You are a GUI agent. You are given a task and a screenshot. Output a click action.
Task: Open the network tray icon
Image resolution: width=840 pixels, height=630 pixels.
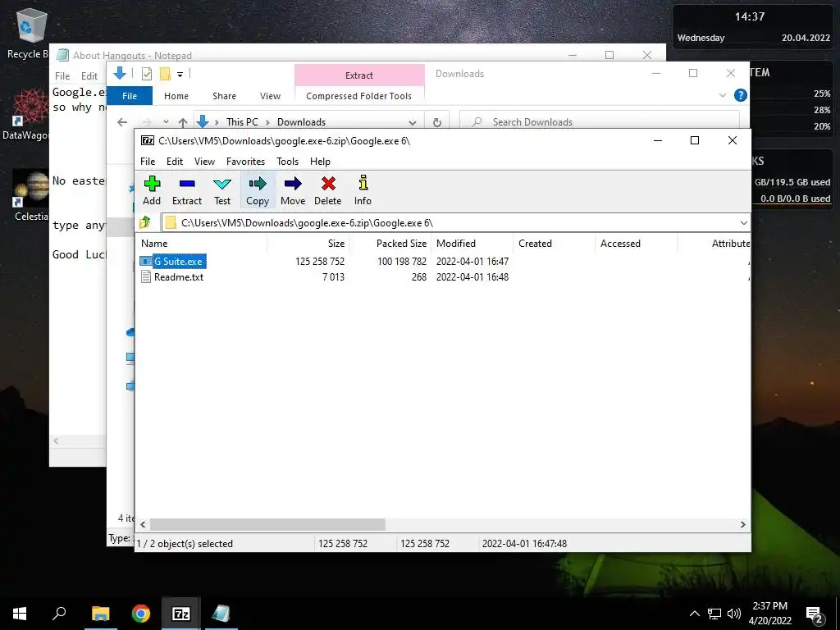click(x=714, y=614)
